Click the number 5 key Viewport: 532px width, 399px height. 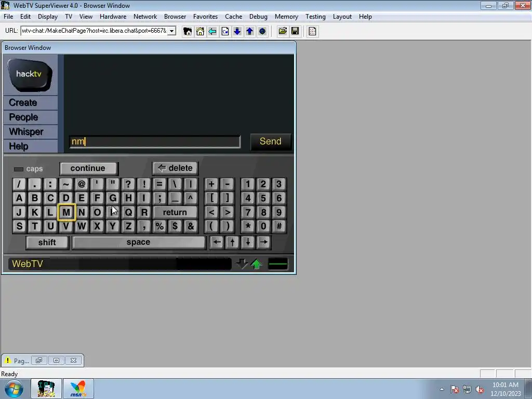tap(263, 198)
